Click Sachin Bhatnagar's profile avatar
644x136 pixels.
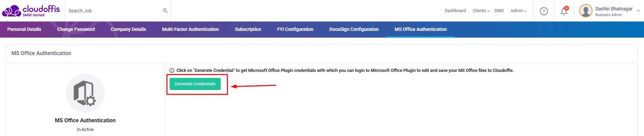click(586, 11)
